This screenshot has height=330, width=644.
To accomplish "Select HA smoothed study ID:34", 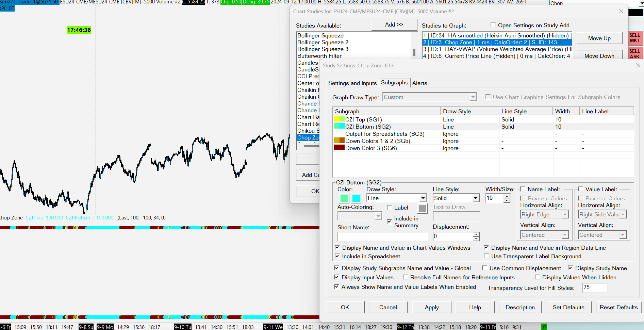I will (497, 35).
